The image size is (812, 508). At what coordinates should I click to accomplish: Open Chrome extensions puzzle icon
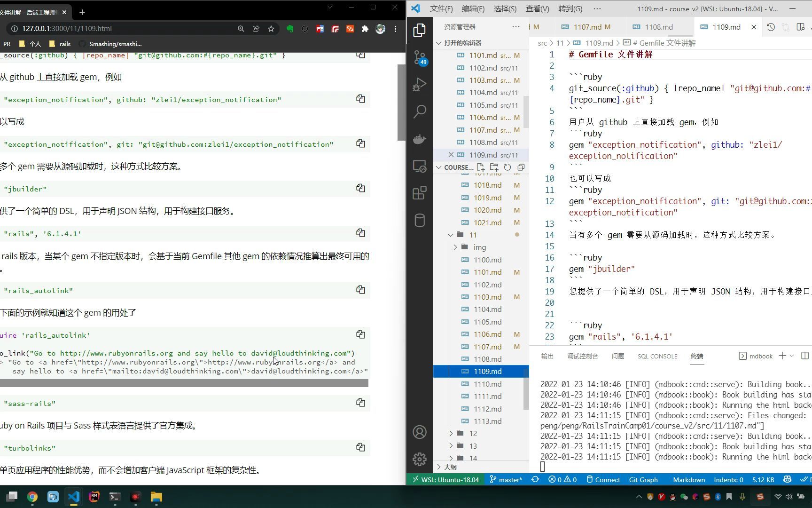coord(365,29)
